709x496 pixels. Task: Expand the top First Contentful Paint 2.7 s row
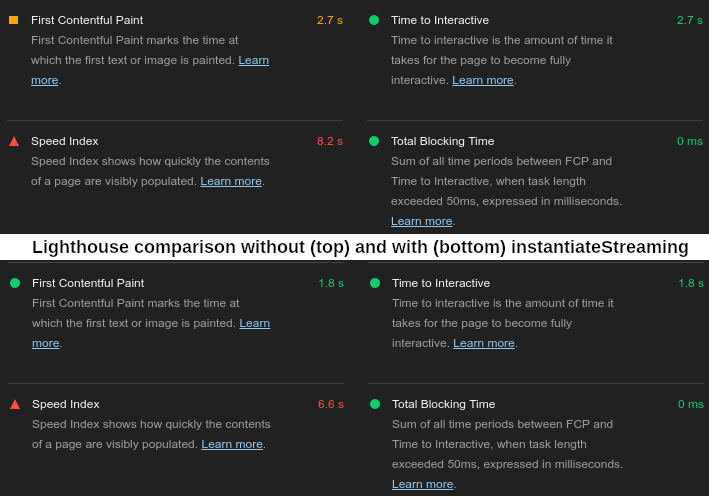pos(175,50)
